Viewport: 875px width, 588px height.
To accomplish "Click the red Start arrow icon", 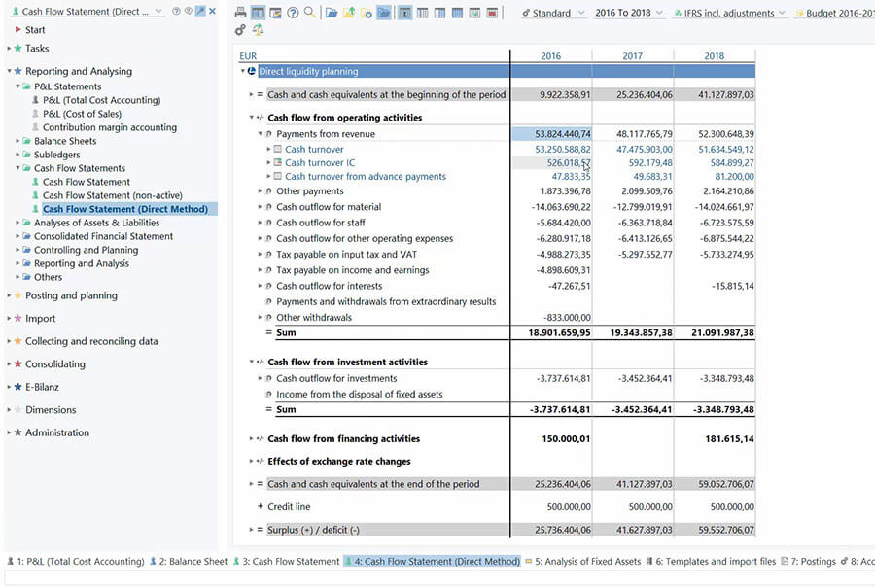I will click(17, 29).
